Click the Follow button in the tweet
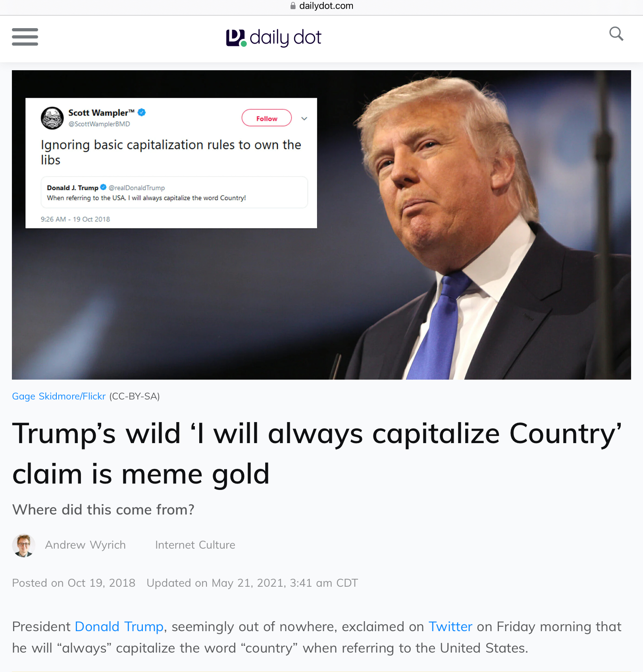 point(267,118)
